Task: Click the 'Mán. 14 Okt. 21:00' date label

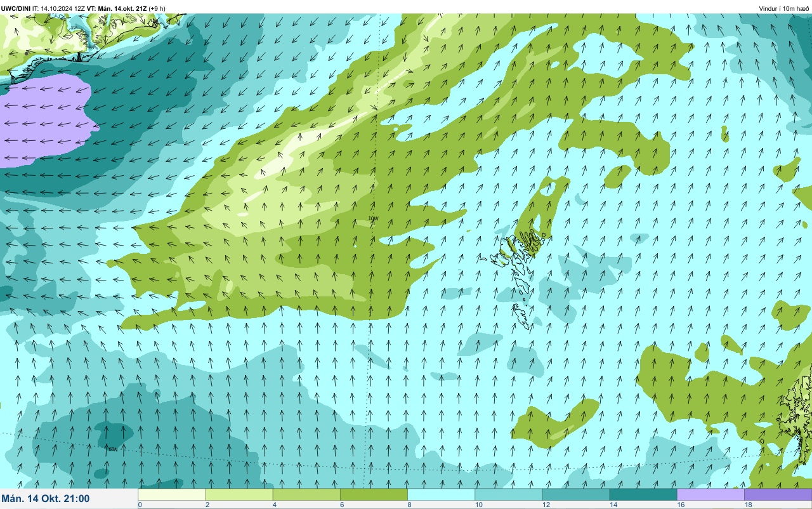Action: point(46,499)
